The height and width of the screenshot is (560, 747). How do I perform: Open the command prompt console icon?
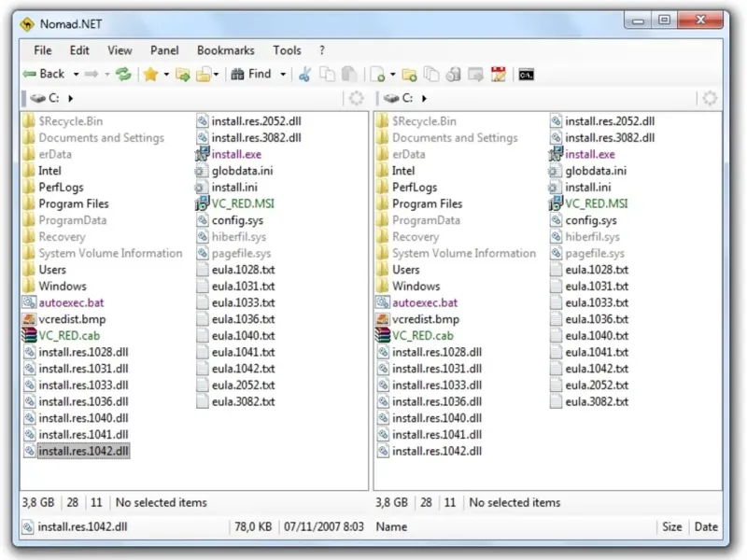pyautogui.click(x=526, y=75)
